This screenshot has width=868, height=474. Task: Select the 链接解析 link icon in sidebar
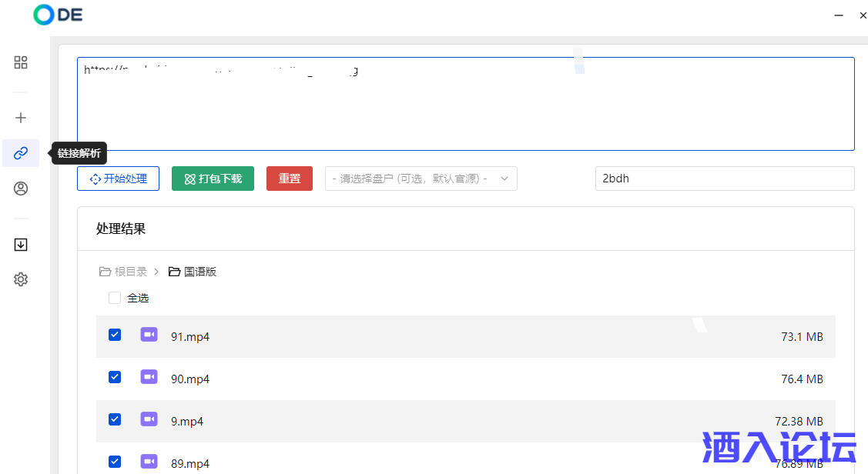[x=21, y=153]
